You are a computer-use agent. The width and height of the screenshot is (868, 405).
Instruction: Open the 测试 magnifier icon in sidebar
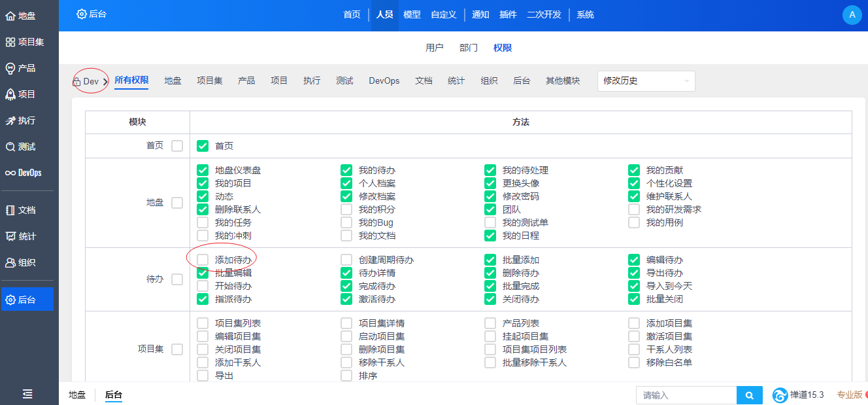[x=10, y=147]
